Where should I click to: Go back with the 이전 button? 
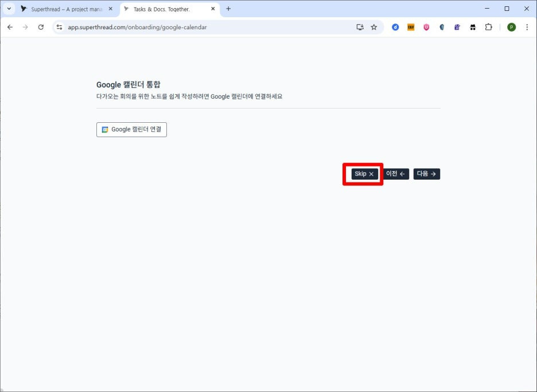395,174
